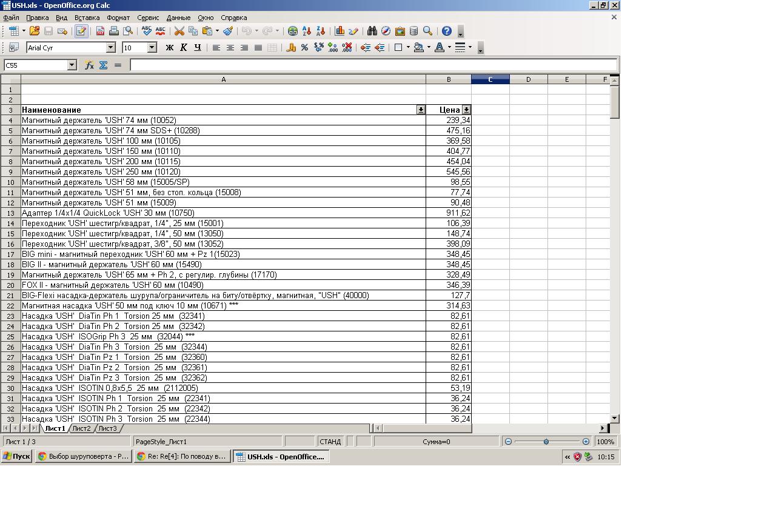Click the Function Wizard icon
This screenshot has height=532, width=773.
pyautogui.click(x=89, y=65)
